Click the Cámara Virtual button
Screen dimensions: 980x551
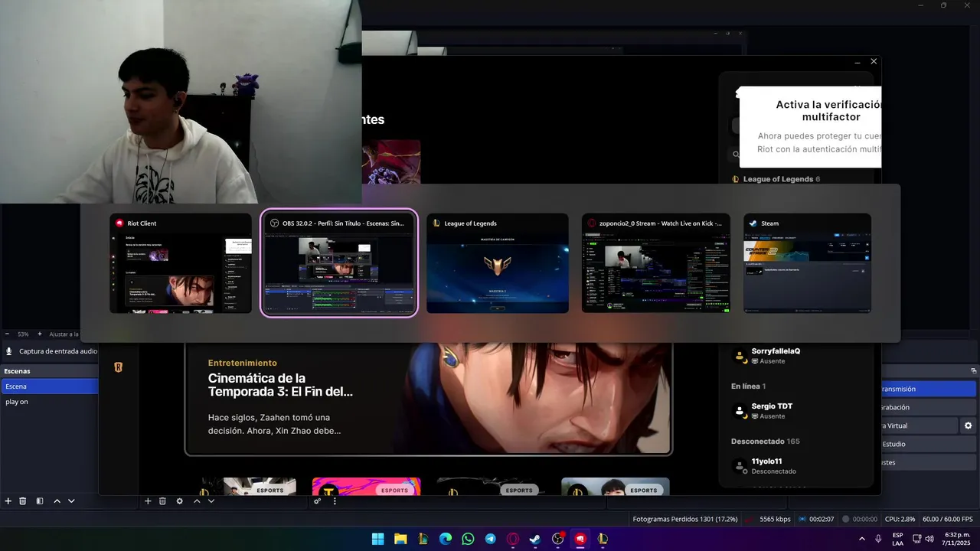click(920, 425)
